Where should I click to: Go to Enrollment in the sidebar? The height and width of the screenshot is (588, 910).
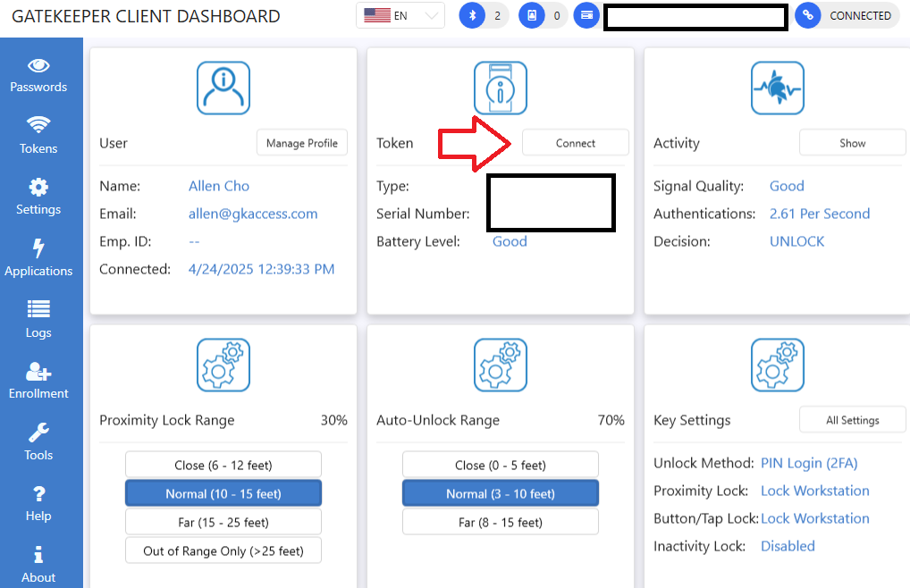coord(38,382)
